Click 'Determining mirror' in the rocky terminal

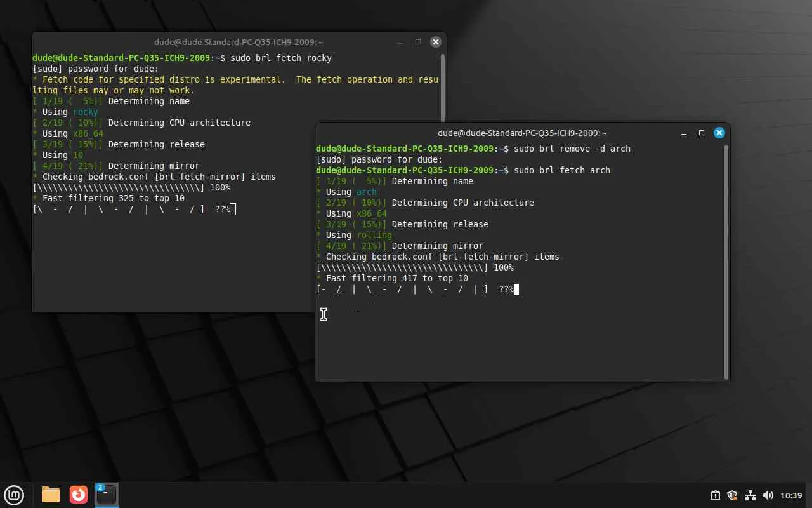pyautogui.click(x=154, y=166)
